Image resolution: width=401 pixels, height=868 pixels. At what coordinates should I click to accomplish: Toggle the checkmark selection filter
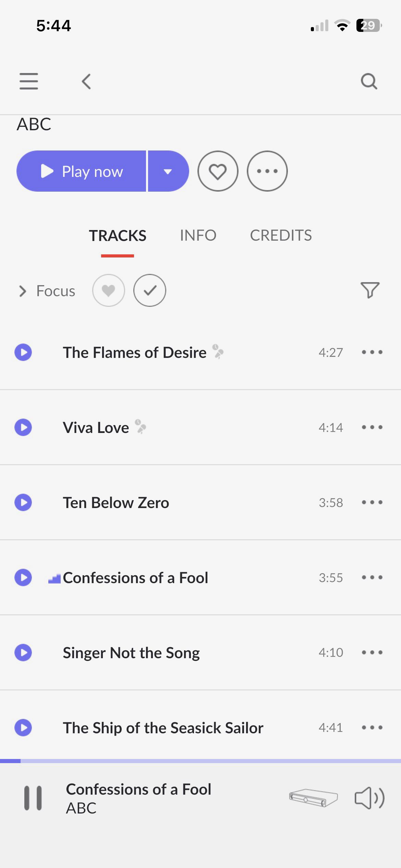[x=150, y=290]
